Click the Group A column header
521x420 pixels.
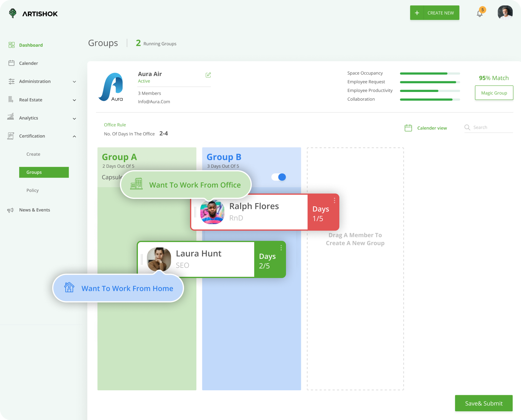click(147, 167)
